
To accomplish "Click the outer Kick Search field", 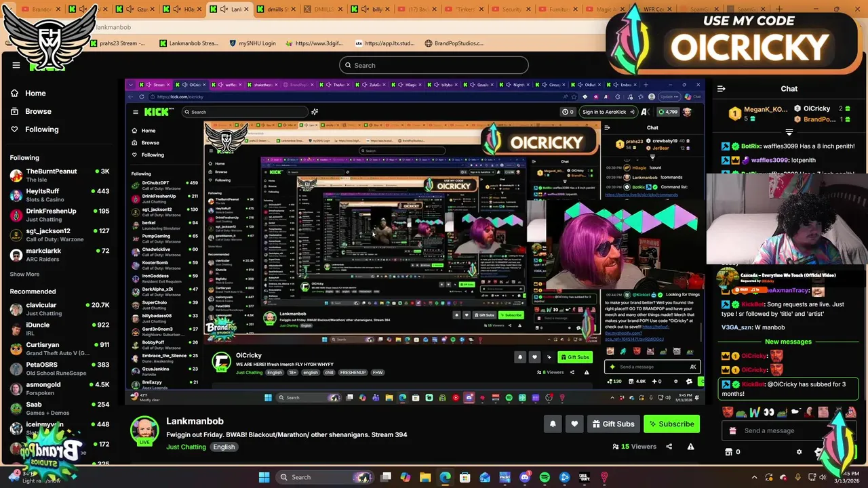I will pos(434,65).
